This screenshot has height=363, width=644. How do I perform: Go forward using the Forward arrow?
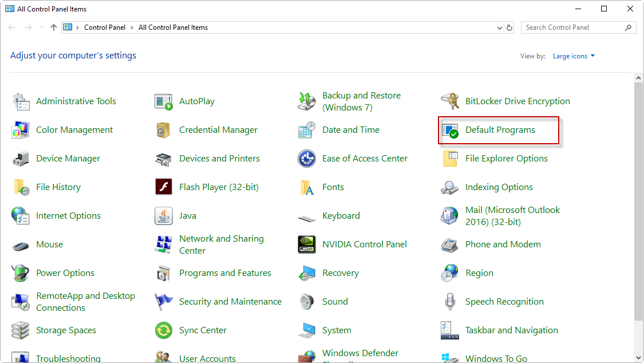click(x=29, y=27)
